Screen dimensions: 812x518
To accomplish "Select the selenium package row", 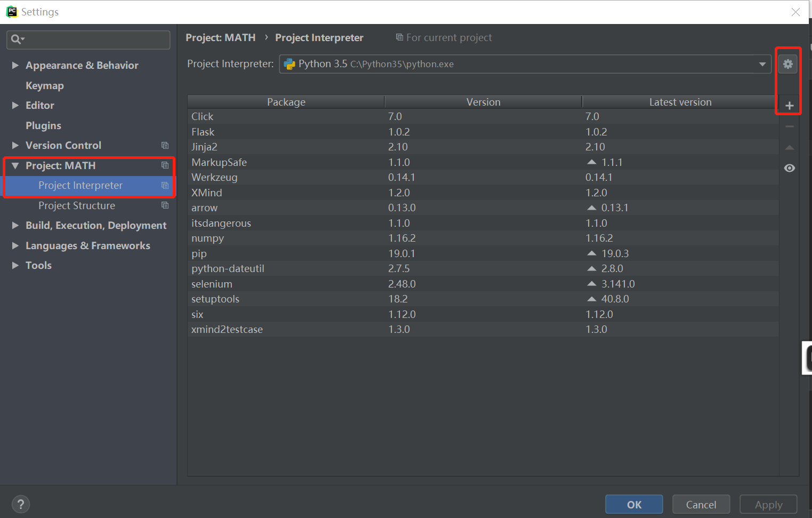I will [483, 284].
